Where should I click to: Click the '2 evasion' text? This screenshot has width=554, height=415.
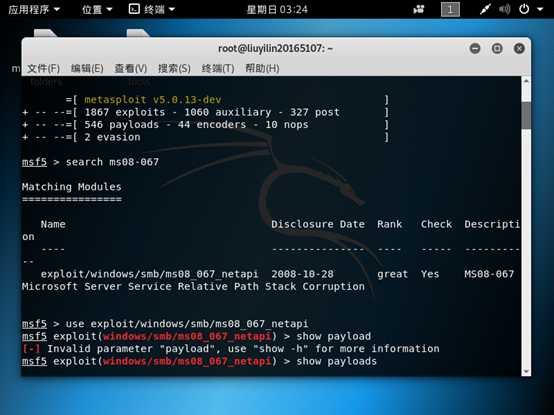112,137
